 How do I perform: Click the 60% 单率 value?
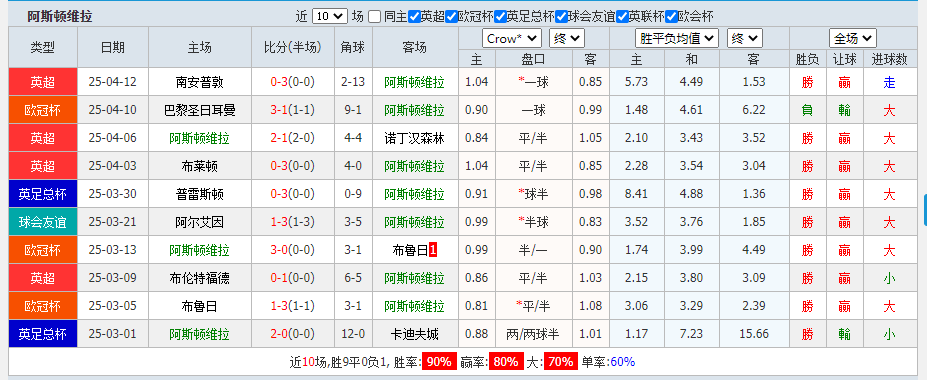623,362
